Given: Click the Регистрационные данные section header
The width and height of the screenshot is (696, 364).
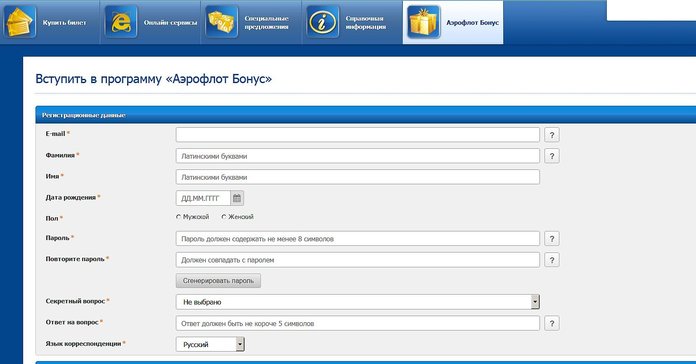Looking at the screenshot, I should click(366, 115).
